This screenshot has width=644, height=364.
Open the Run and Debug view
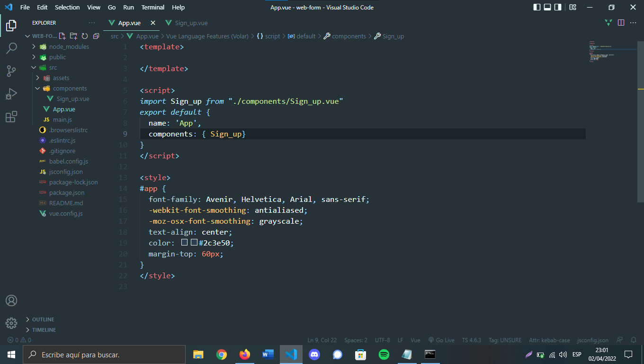[11, 94]
